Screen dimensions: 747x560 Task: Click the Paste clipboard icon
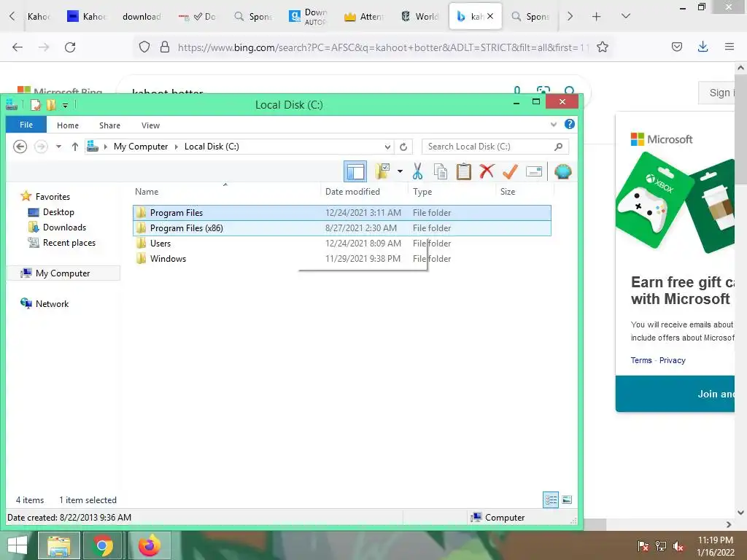tap(463, 171)
